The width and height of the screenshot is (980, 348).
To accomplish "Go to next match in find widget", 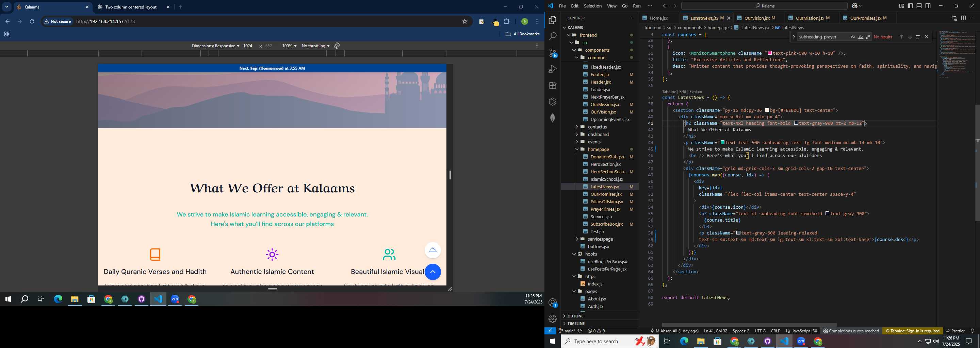I will 910,37.
